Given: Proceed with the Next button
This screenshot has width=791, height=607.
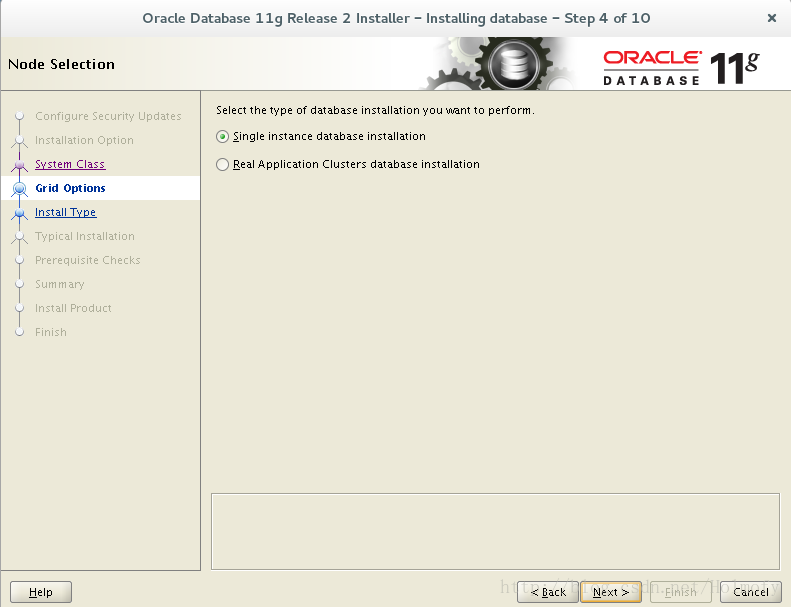Looking at the screenshot, I should (x=611, y=592).
